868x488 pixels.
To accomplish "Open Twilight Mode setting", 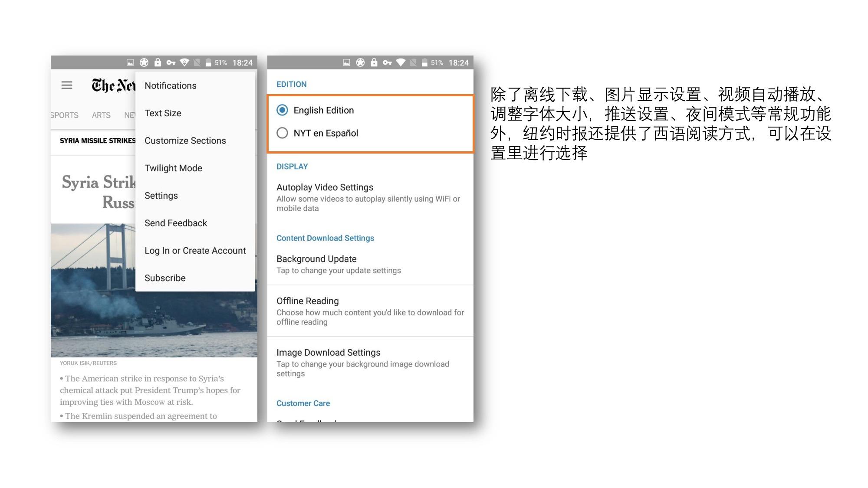I will [x=174, y=168].
